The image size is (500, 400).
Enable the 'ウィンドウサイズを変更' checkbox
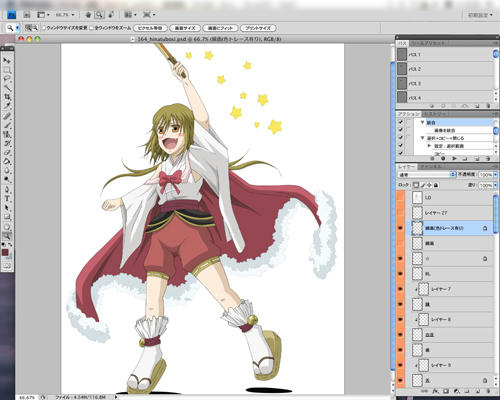(x=44, y=28)
